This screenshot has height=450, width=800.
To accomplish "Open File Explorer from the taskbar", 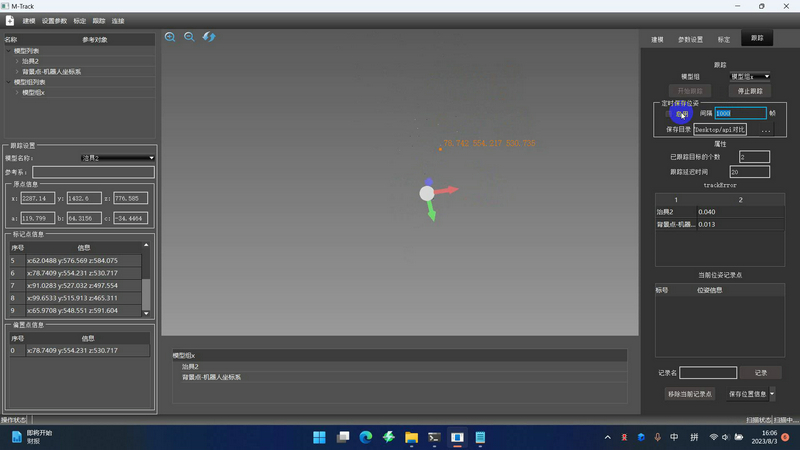I will 411,437.
